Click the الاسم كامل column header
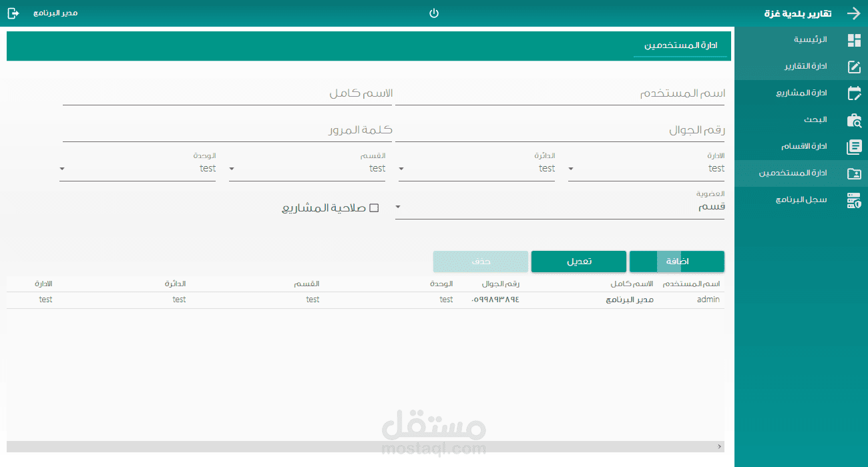 click(x=632, y=284)
